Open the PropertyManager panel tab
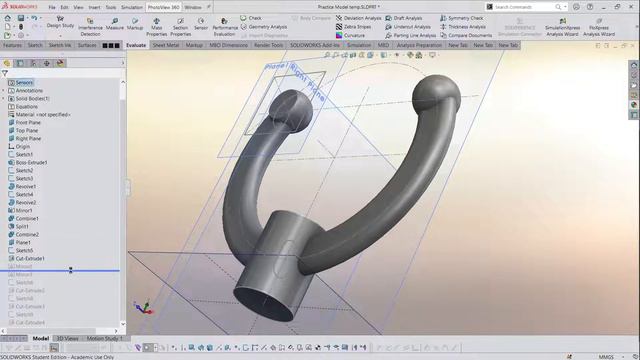640x360 pixels. [x=20, y=63]
